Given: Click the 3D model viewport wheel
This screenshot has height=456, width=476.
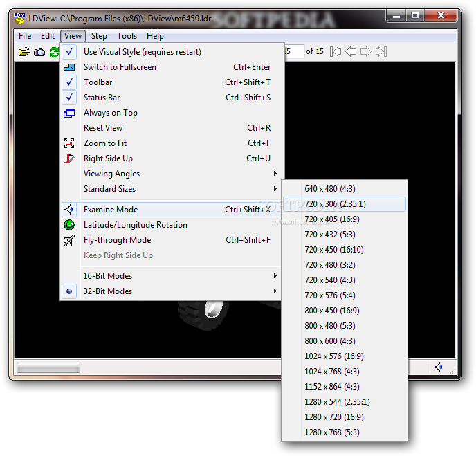Looking at the screenshot, I should pos(203,314).
